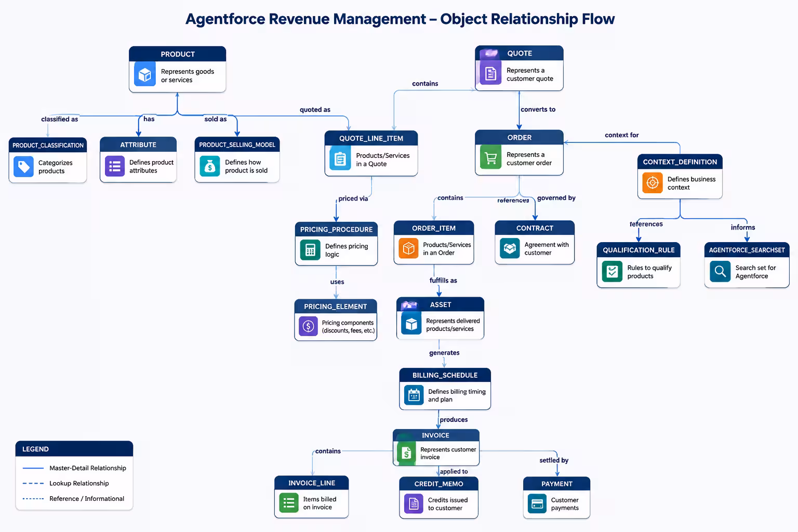The width and height of the screenshot is (798, 532).
Task: Click the PRODUCT_SELLING_MODEL node title
Action: click(237, 145)
